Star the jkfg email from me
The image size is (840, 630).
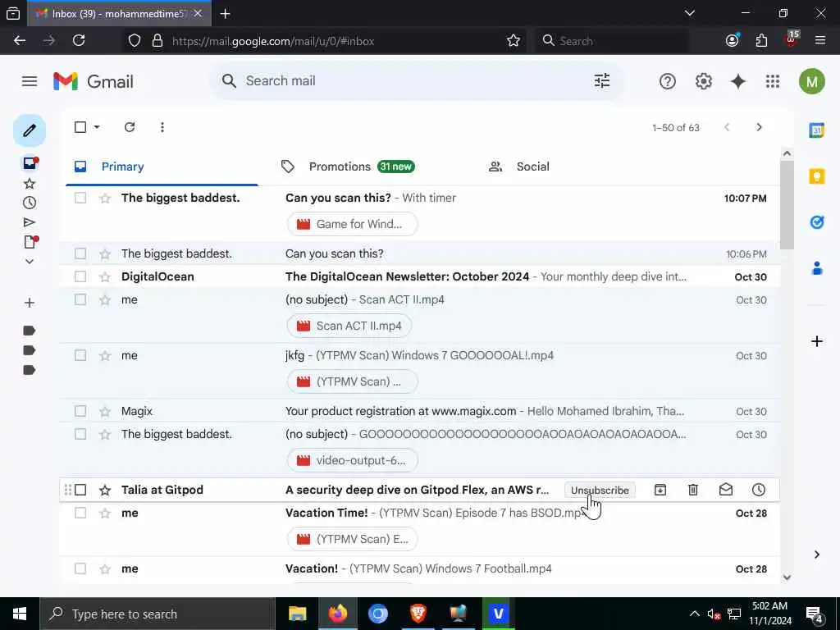pos(105,355)
